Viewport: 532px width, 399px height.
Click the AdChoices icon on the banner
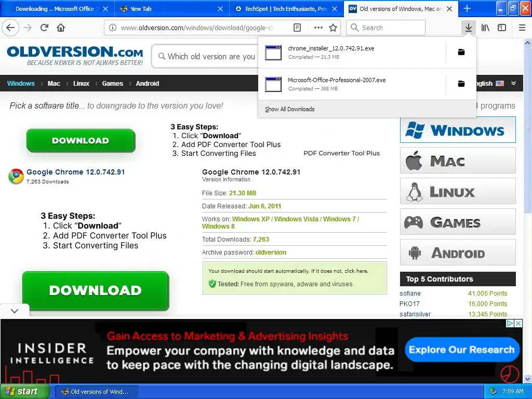coord(510,323)
